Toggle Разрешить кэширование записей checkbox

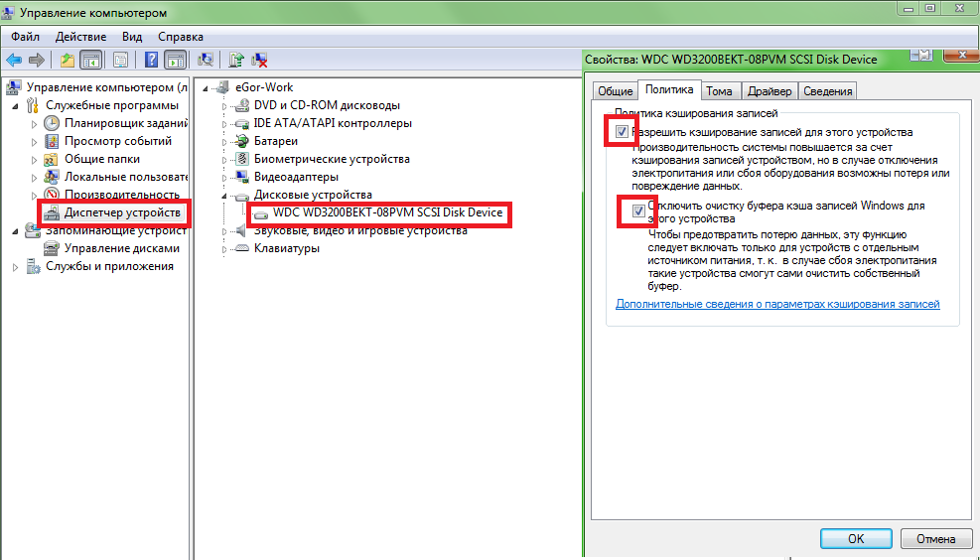[x=622, y=132]
